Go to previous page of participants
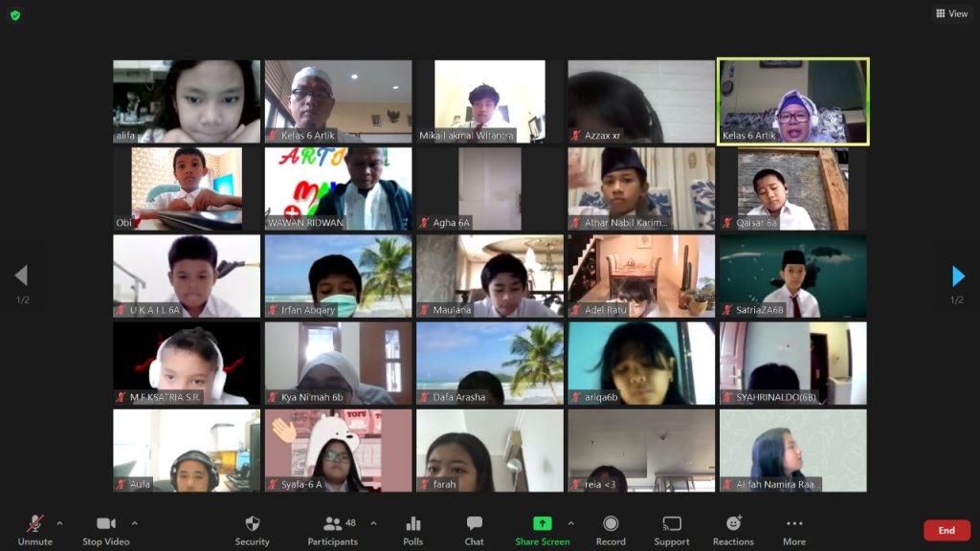 pos(21,276)
